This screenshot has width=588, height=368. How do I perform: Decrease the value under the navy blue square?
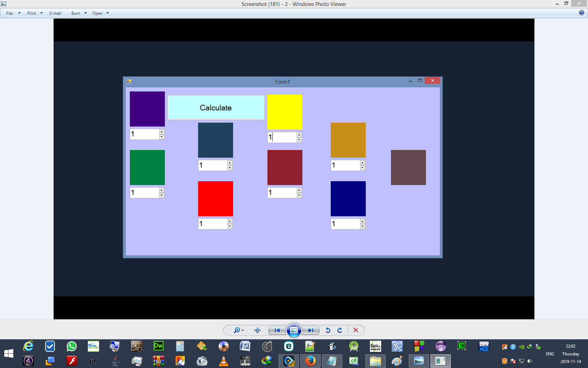[363, 226]
